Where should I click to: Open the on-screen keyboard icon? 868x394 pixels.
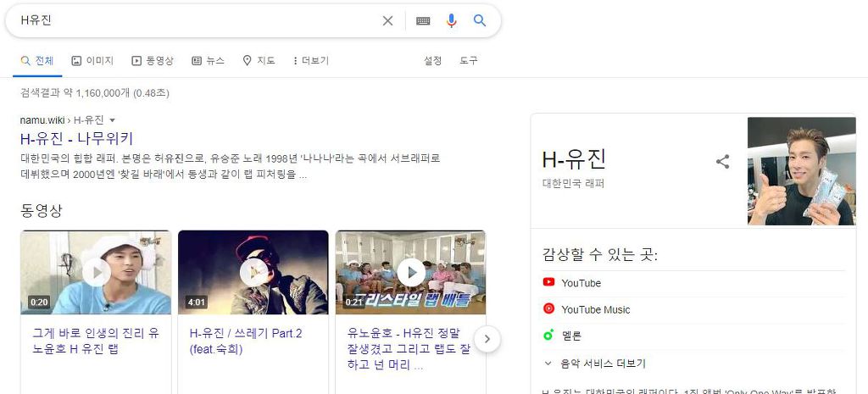423,21
